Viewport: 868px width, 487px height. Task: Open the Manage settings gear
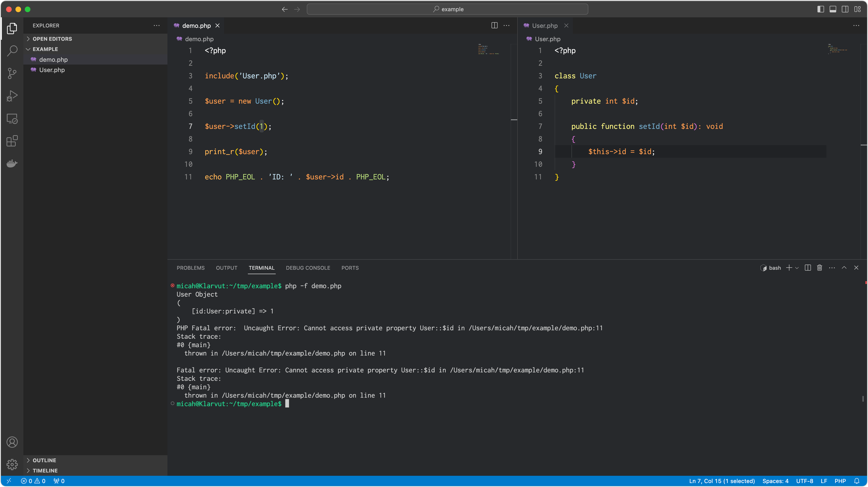12,464
